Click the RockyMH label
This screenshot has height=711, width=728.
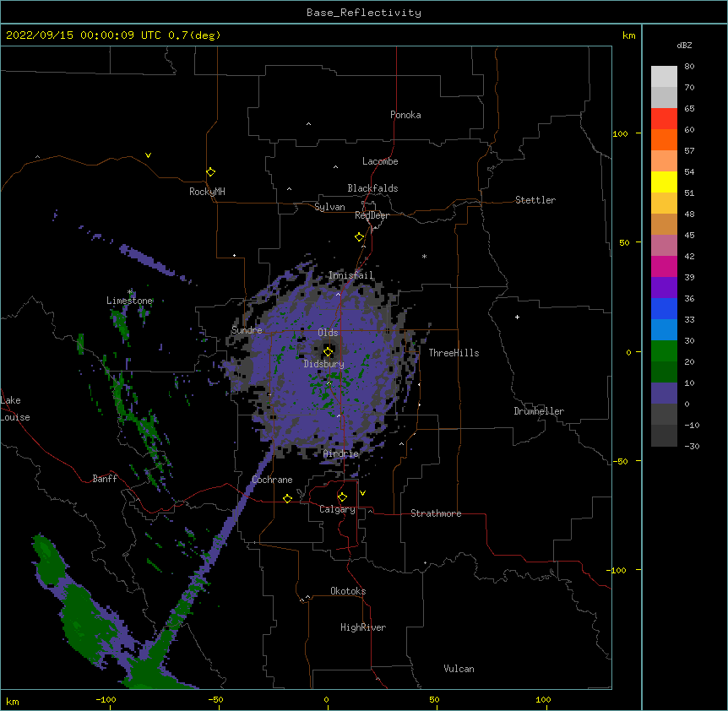(207, 192)
